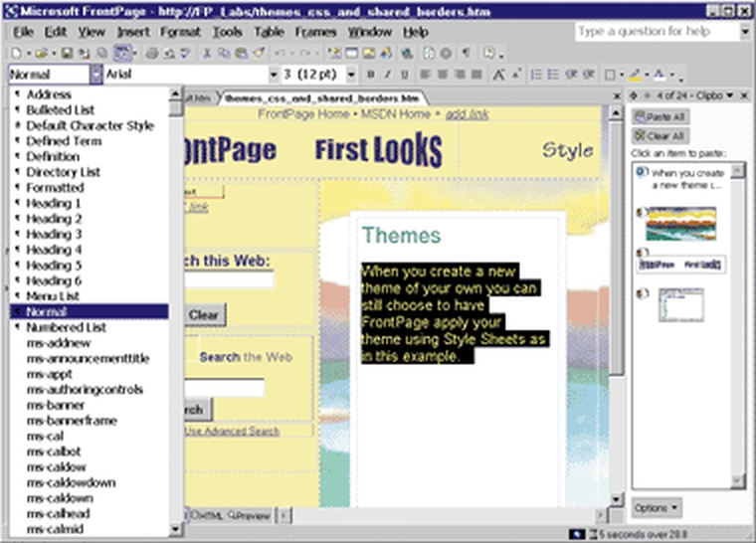Click the Open folder toolbar icon
756x543 pixels.
coord(42,53)
